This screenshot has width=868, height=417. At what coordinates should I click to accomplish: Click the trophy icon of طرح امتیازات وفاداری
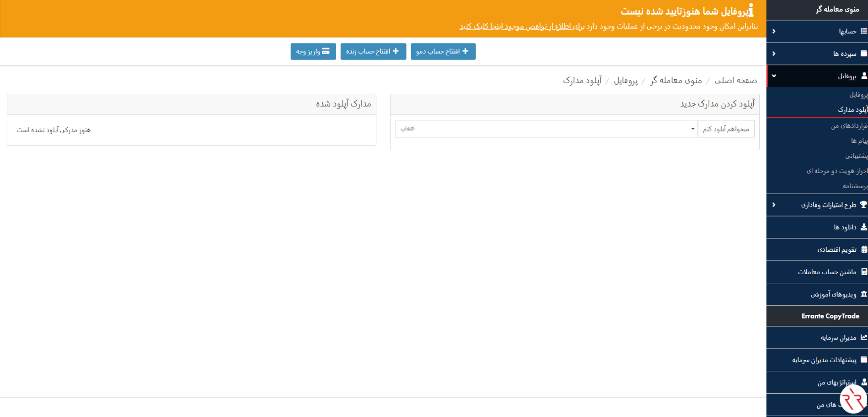click(x=863, y=205)
